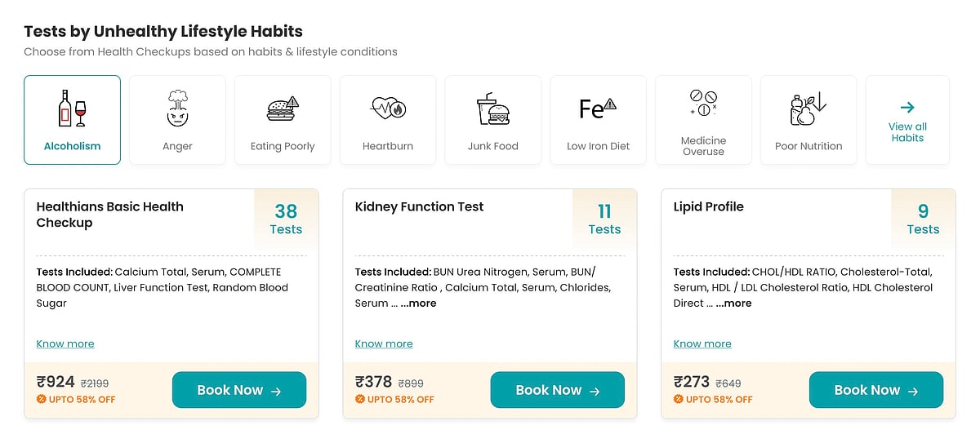The height and width of the screenshot is (443, 980).
Task: Select the Medicine Overuse pills icon
Action: [703, 104]
